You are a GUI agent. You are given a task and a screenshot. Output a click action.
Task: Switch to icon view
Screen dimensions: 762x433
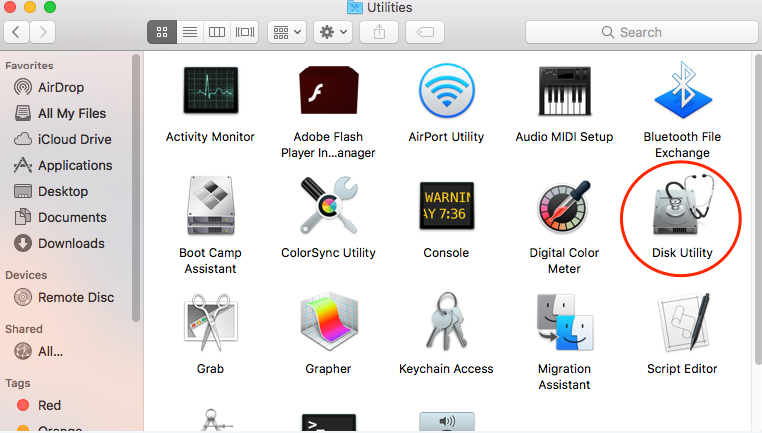pyautogui.click(x=162, y=33)
